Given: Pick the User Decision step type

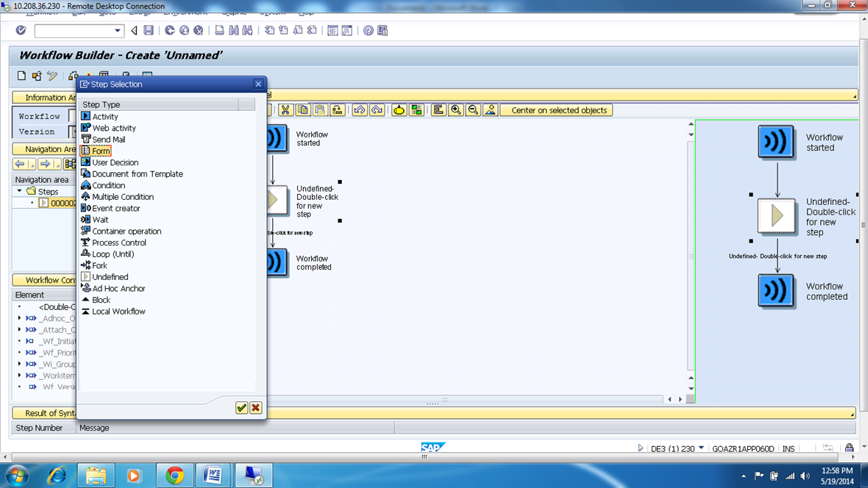Looking at the screenshot, I should point(115,162).
